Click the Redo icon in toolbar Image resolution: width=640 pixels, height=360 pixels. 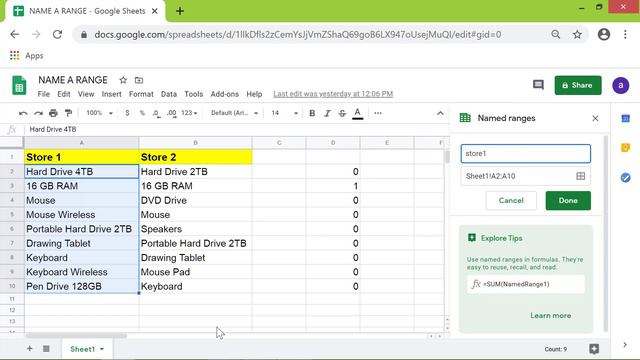[38, 113]
